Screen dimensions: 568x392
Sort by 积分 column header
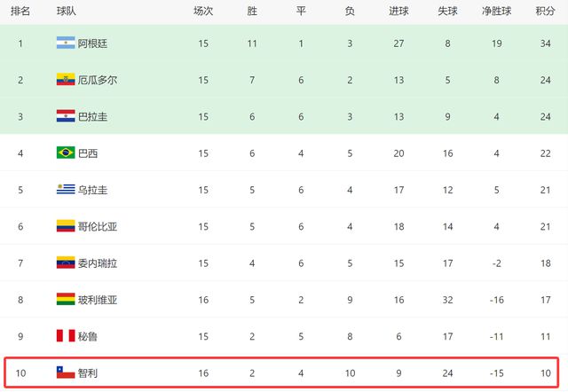[545, 11]
